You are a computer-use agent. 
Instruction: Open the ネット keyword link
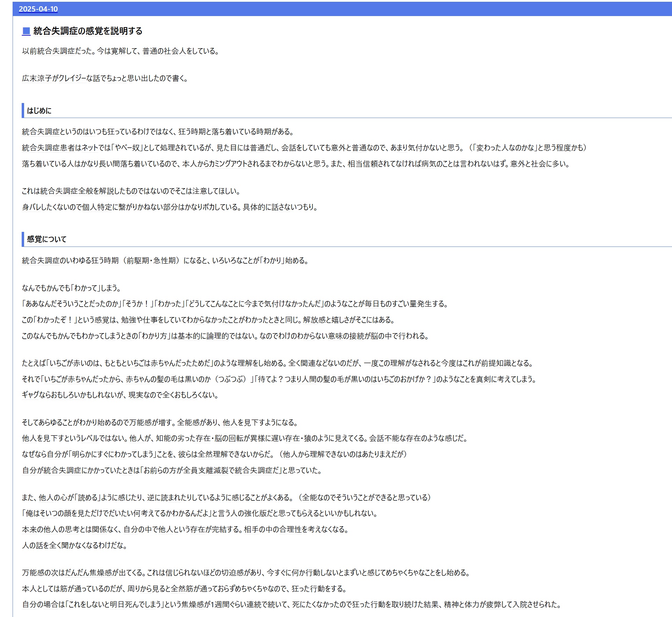tap(90, 148)
